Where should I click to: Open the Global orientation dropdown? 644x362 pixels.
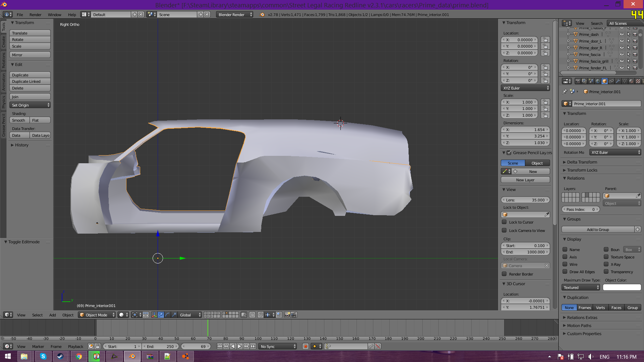[x=190, y=315]
